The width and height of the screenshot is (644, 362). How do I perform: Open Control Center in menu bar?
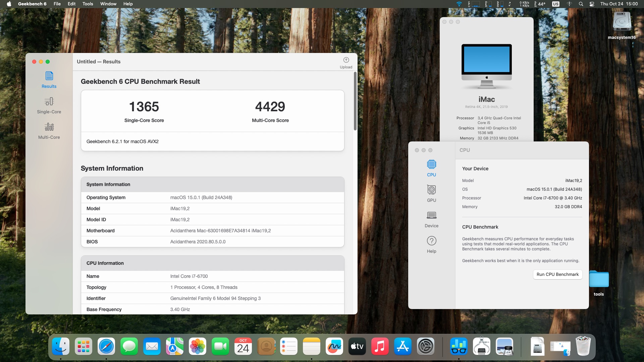coord(592,4)
